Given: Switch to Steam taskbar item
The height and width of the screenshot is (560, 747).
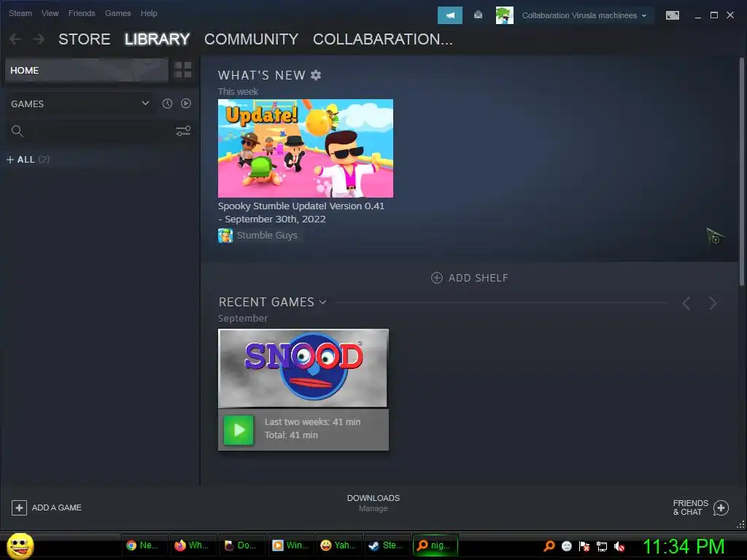Looking at the screenshot, I should point(387,545).
